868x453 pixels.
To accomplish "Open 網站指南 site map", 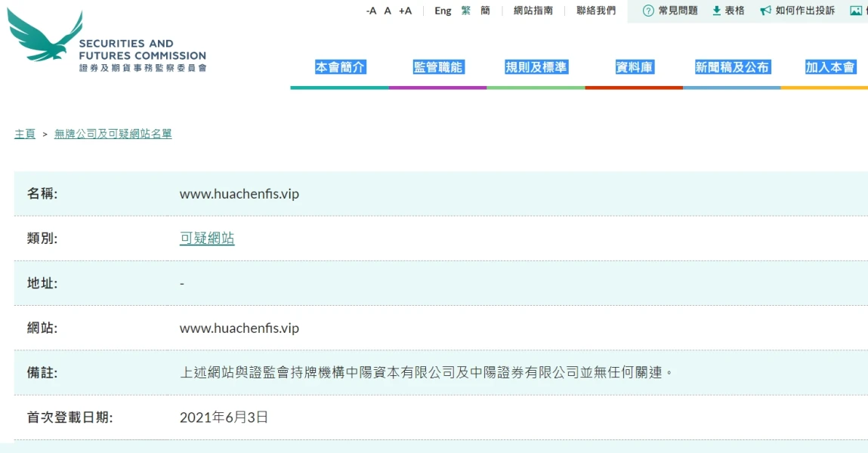I will [x=533, y=11].
